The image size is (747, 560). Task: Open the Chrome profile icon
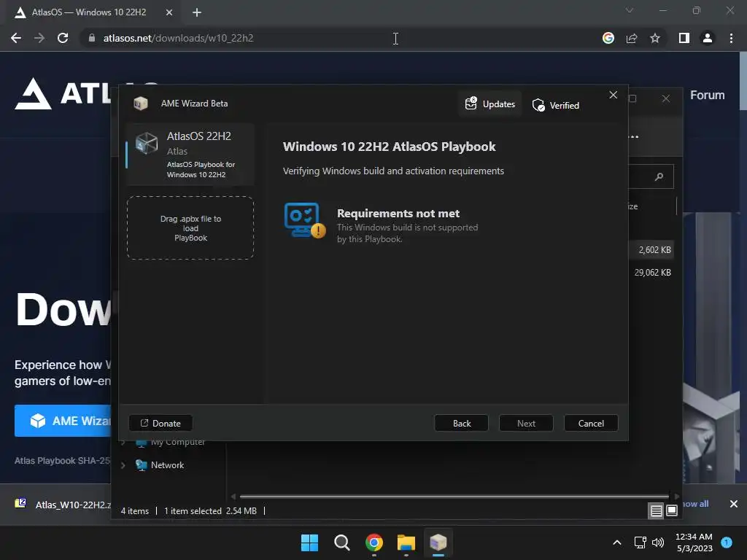coord(708,38)
